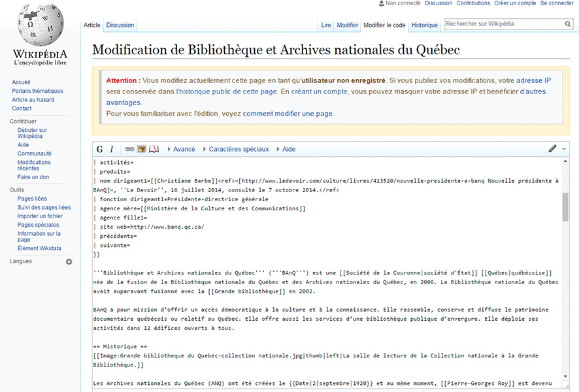The width and height of the screenshot is (579, 392).
Task: Go to Accueil in the sidebar
Action: 21,82
